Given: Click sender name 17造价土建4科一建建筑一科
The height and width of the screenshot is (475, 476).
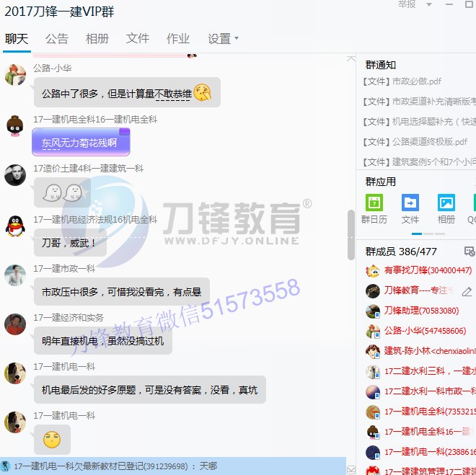Looking at the screenshot, I should (88, 169).
